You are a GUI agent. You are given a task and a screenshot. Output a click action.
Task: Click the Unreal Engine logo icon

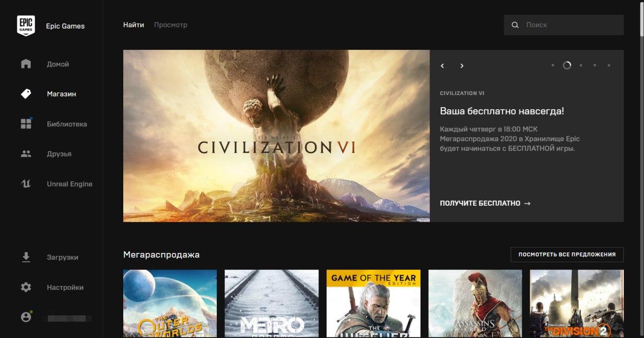pos(26,184)
